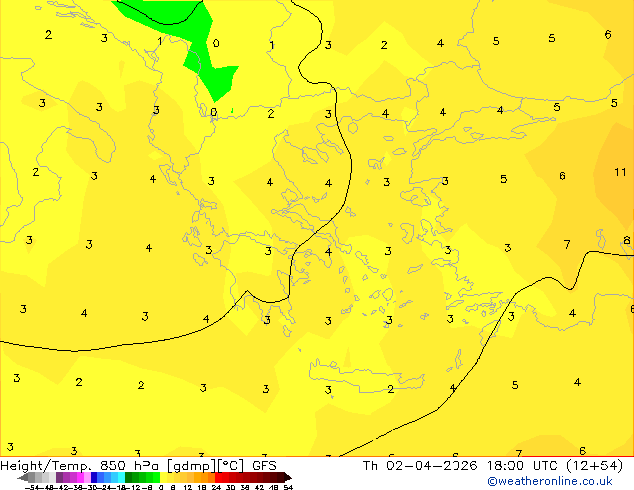Pick the yellow swatch in the temperature legend
634x490 pixels.
click(x=163, y=477)
